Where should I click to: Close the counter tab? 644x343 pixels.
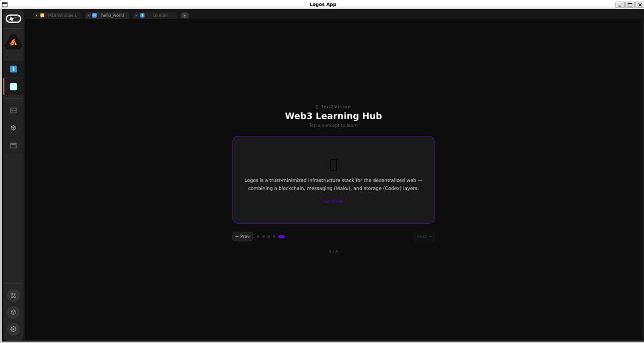[x=136, y=16]
